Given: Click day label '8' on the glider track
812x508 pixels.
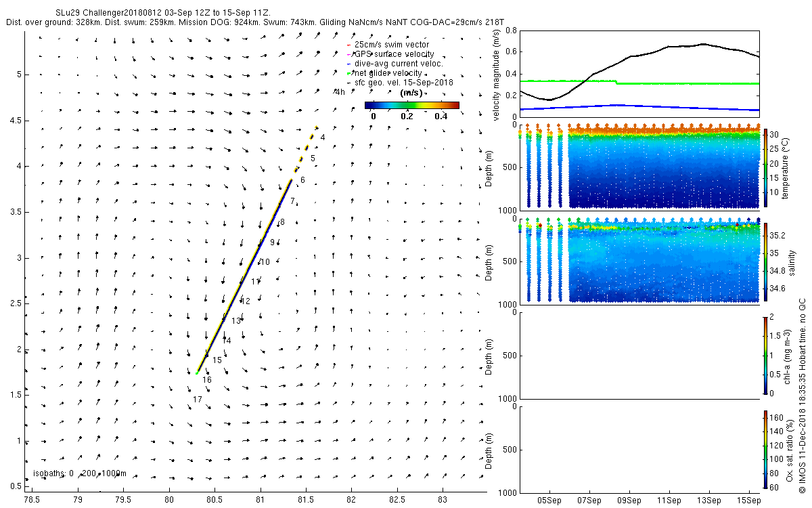Looking at the screenshot, I should point(282,222).
